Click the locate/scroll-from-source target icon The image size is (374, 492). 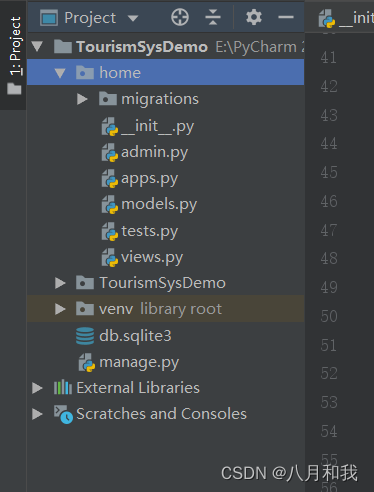tap(180, 17)
